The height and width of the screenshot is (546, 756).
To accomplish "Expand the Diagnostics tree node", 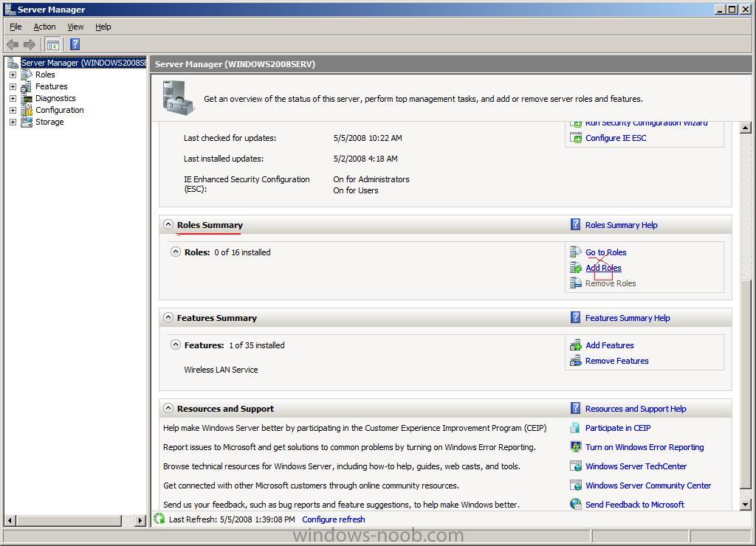I will 13,98.
